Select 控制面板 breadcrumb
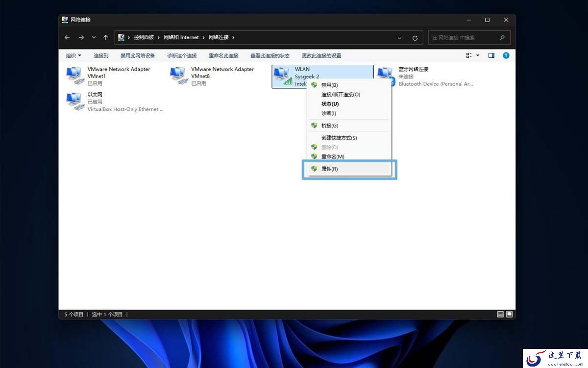Image resolution: width=588 pixels, height=368 pixels. pos(144,37)
